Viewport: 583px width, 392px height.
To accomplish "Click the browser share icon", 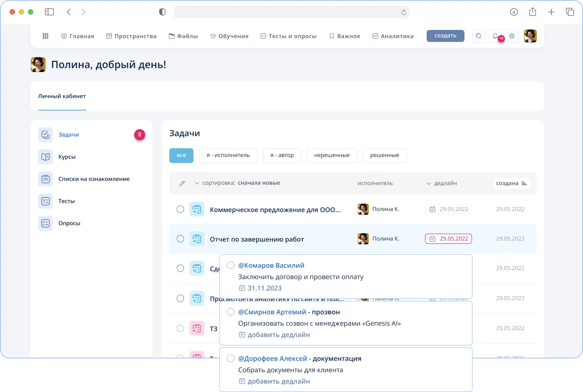I will point(533,12).
